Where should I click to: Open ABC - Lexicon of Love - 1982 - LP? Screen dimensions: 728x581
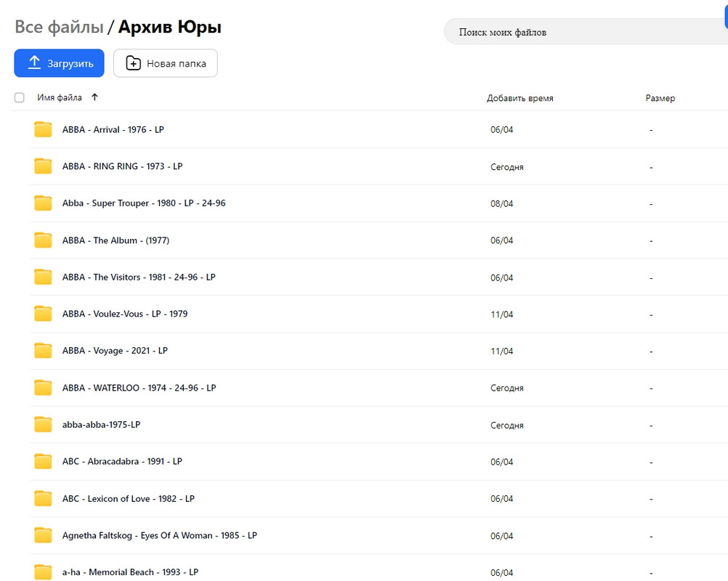point(129,498)
